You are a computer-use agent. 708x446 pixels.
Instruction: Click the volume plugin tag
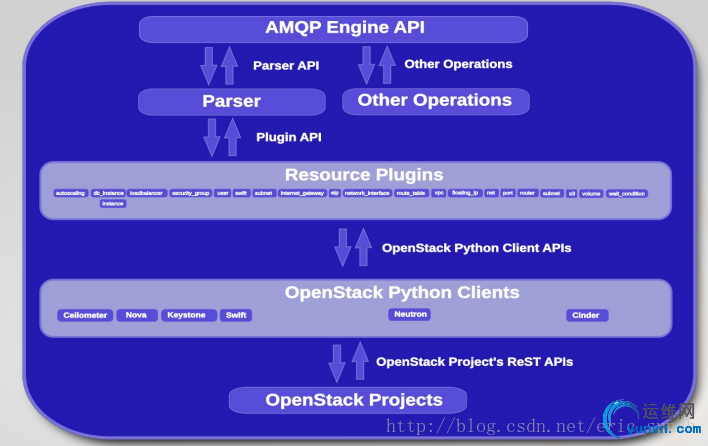[591, 194]
